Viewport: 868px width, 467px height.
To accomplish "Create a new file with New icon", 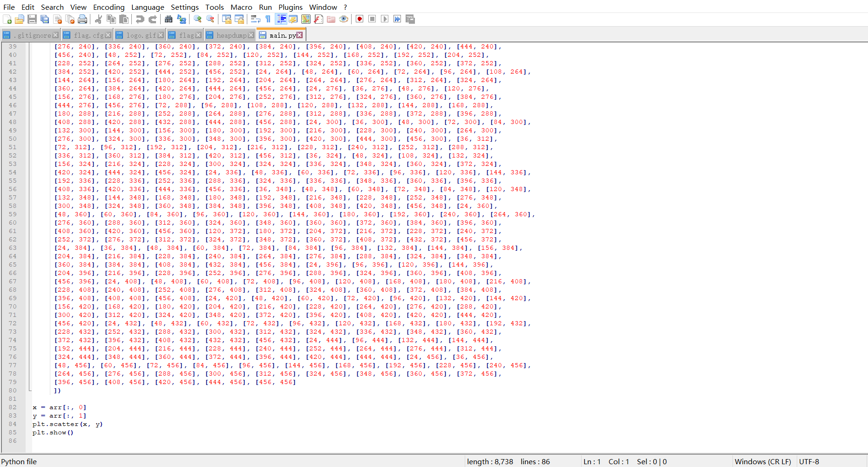I will [x=7, y=19].
